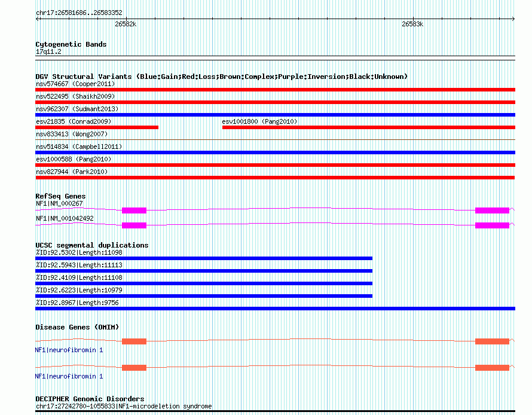
Task: Open variant esv1000588 (Pang2010) label
Action: coord(74,159)
